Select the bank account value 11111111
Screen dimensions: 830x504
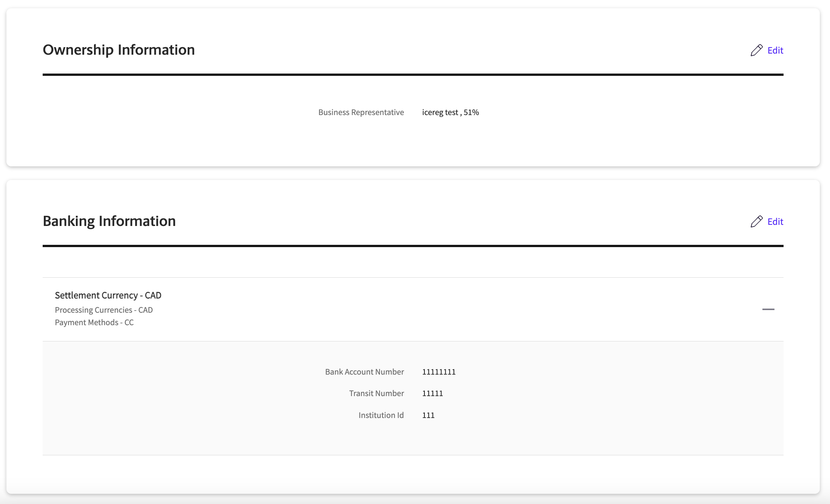coord(439,372)
